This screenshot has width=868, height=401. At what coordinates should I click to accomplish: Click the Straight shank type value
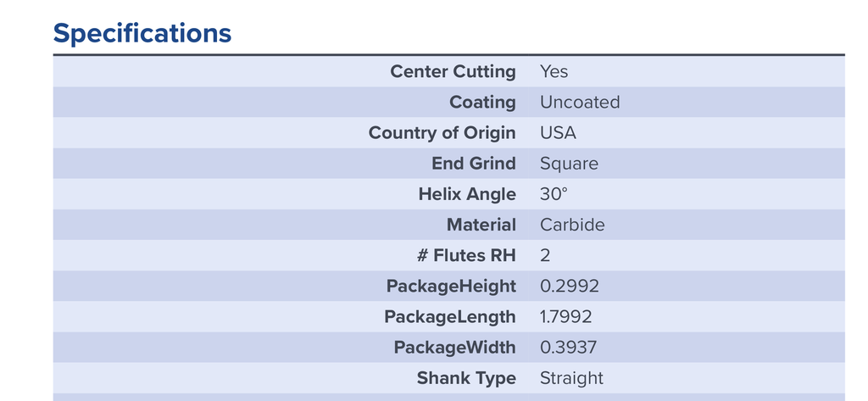click(x=572, y=378)
